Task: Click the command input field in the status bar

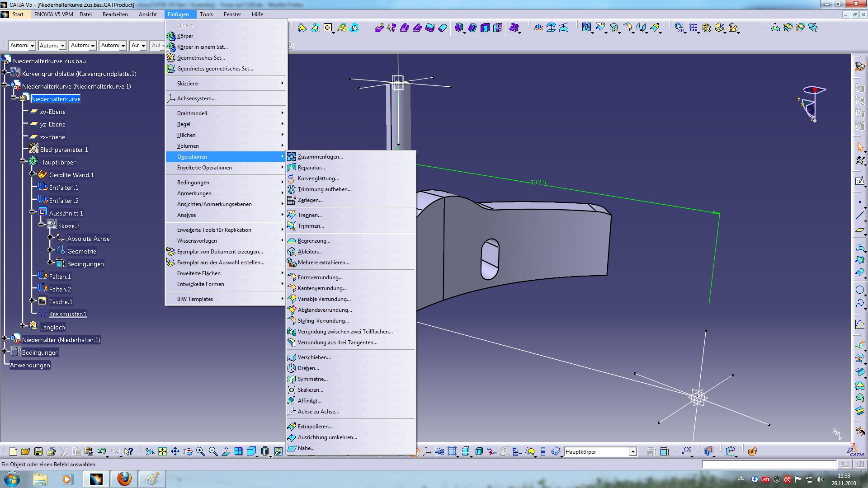Action: click(769, 465)
